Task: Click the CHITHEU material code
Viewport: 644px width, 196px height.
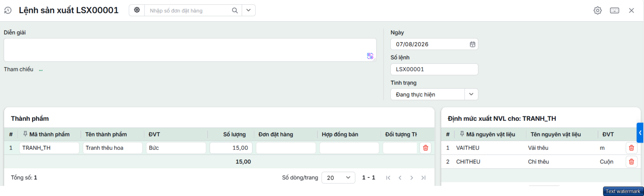Action: coord(468,161)
